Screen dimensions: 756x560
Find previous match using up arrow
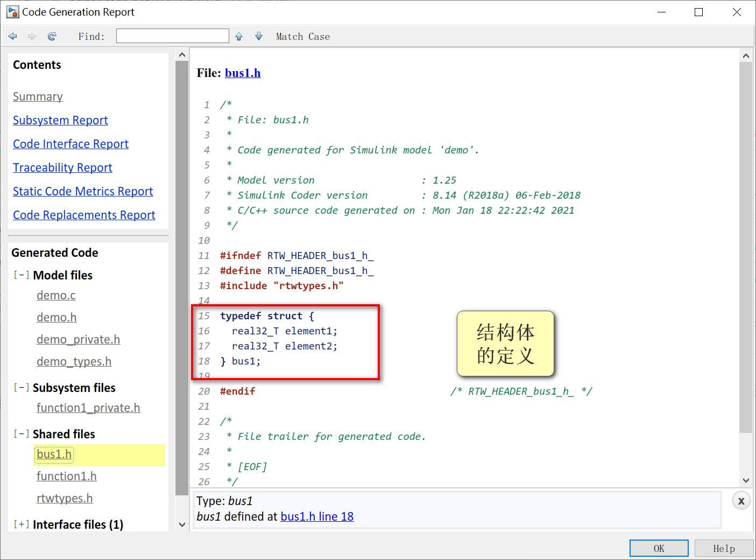[x=238, y=36]
